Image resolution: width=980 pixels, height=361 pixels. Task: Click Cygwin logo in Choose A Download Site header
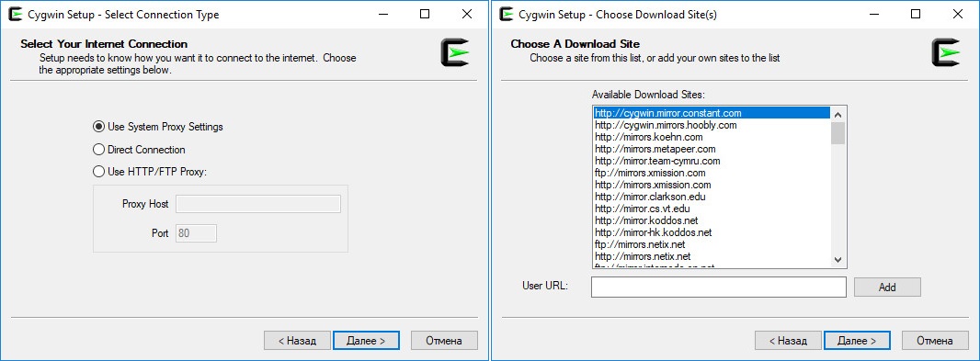pyautogui.click(x=946, y=52)
